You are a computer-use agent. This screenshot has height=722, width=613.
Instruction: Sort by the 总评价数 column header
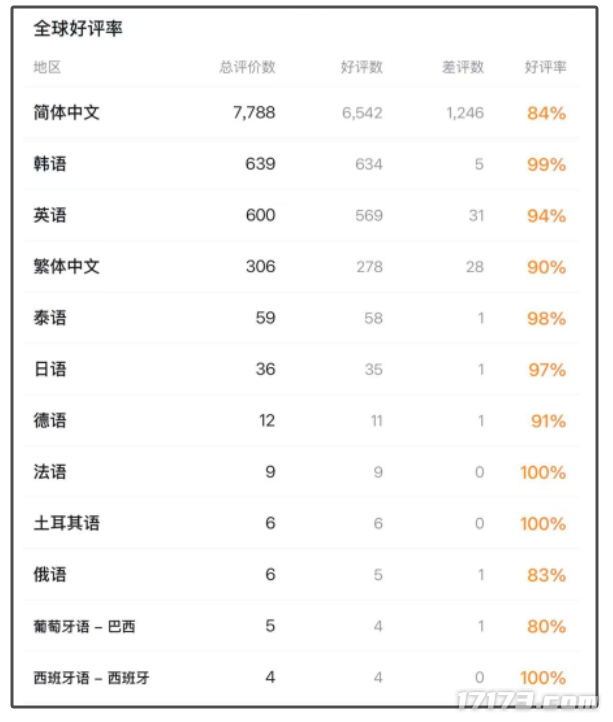pos(247,68)
